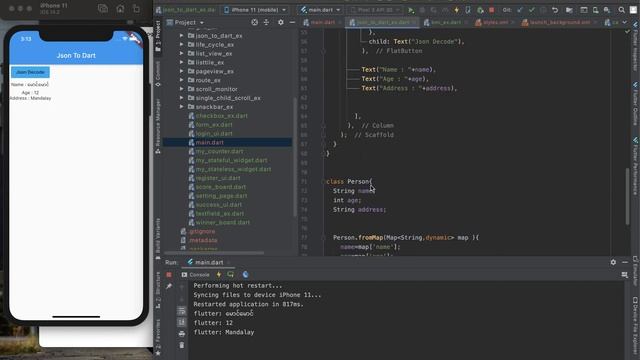The width and height of the screenshot is (640, 360).
Task: Toggle scroll to end icon in console sidebar
Action: [x=182, y=322]
